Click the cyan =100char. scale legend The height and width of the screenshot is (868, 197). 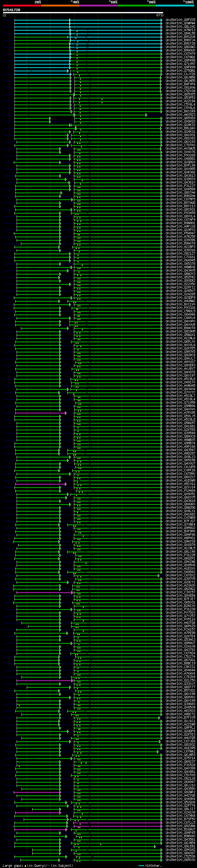(150, 866)
